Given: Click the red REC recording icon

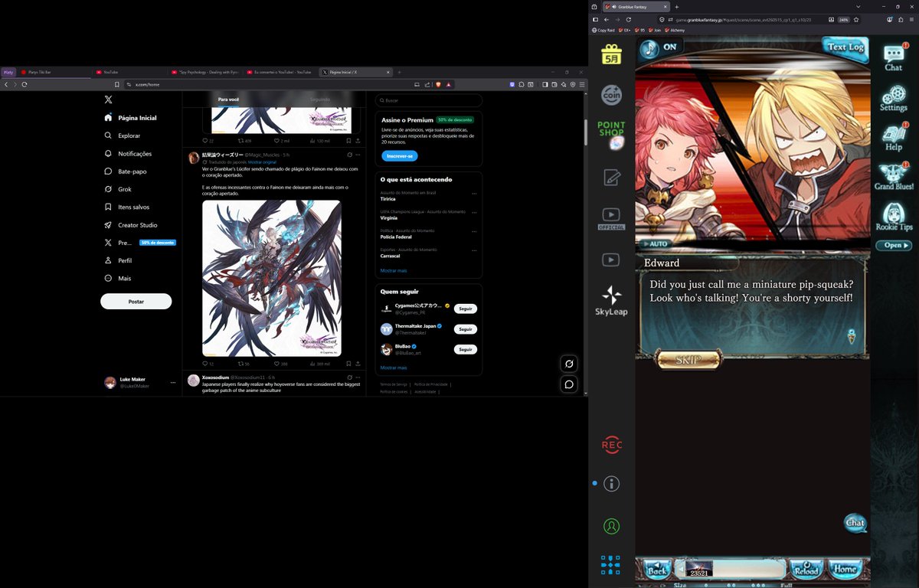Looking at the screenshot, I should [611, 445].
